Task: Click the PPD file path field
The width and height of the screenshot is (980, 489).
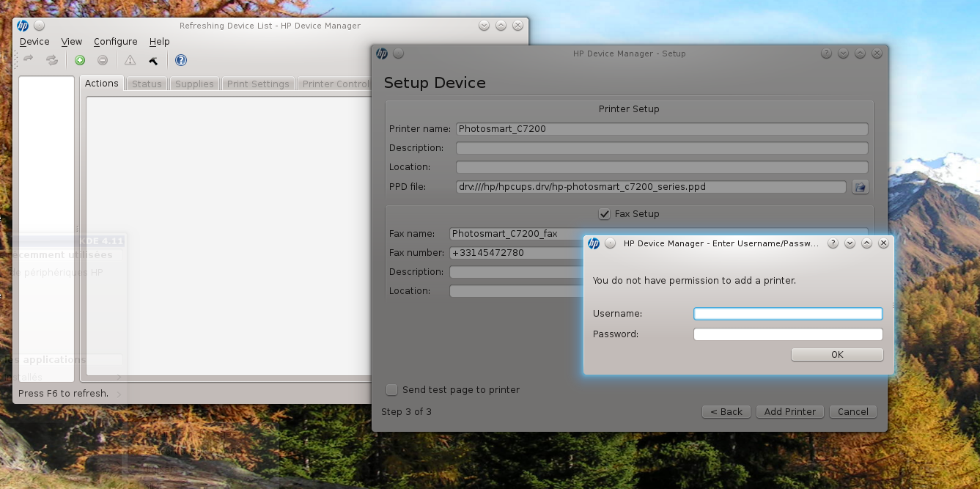Action: (x=651, y=187)
